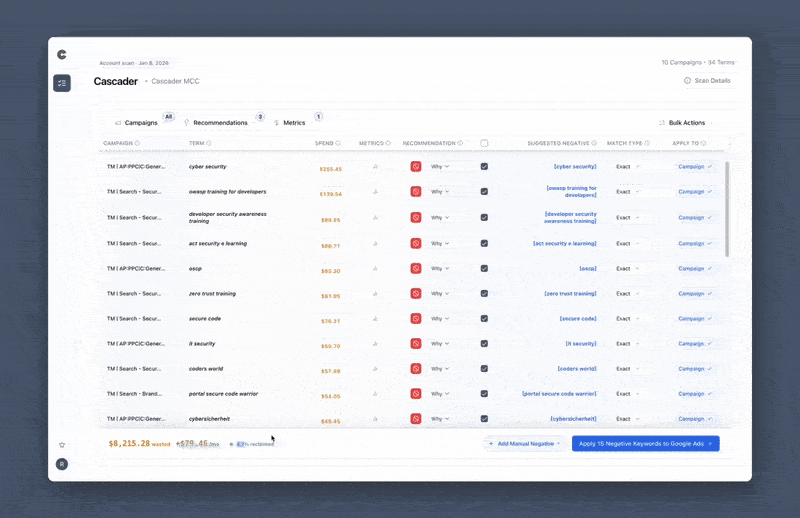The width and height of the screenshot is (800, 518).
Task: Switch to the Recommendations tab
Action: [220, 123]
